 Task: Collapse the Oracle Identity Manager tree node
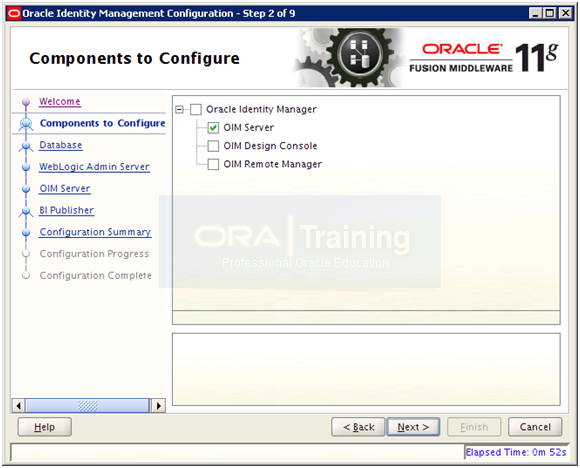179,110
